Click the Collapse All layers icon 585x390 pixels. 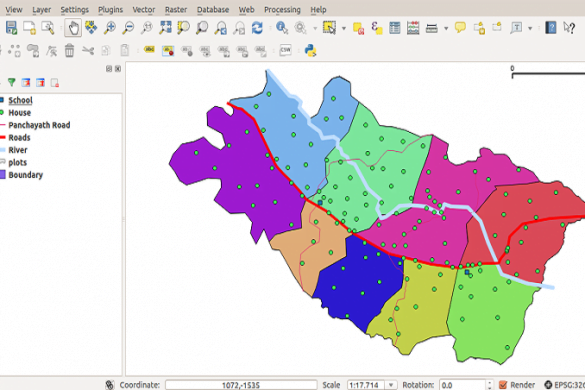(40, 82)
